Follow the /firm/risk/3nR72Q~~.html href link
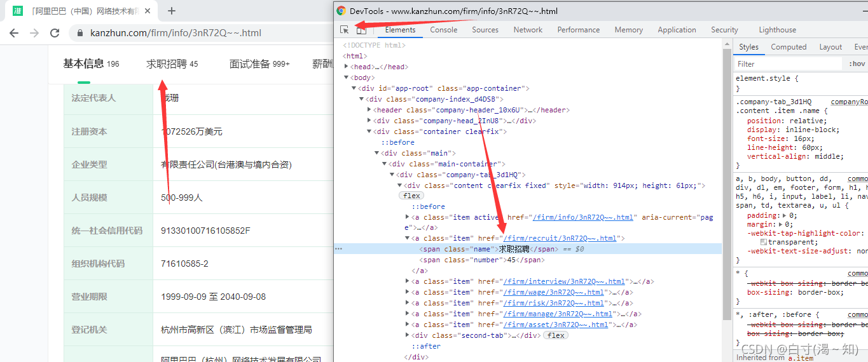Screen dimensions: 868x362 [x=554, y=303]
